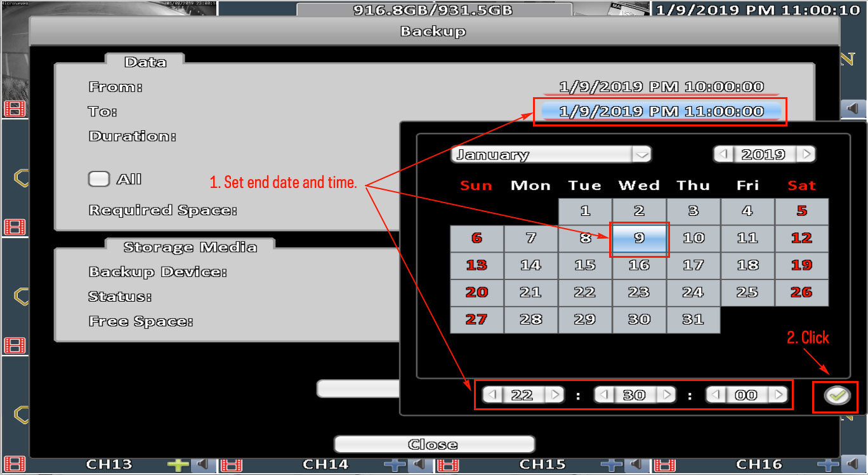Click the Close button
Viewport: 868px width, 475px height.
tap(434, 444)
